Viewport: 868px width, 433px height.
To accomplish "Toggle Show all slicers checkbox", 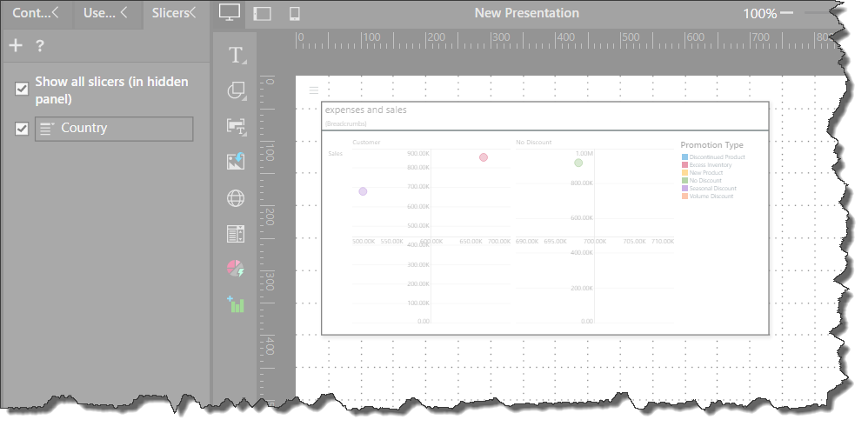I will (22, 89).
